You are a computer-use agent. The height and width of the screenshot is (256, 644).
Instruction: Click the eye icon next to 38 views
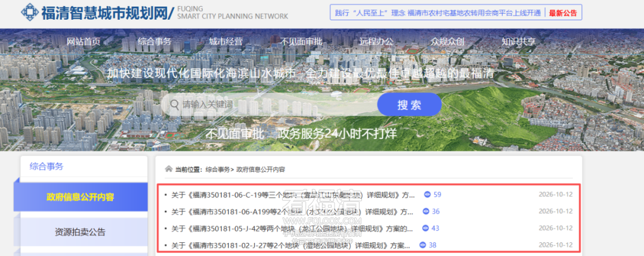(423, 245)
